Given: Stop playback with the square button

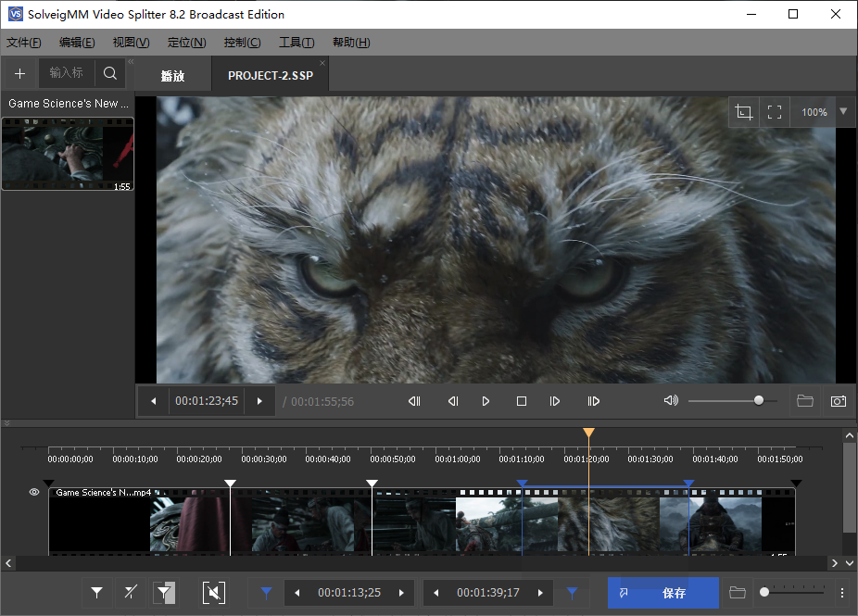Looking at the screenshot, I should point(522,401).
